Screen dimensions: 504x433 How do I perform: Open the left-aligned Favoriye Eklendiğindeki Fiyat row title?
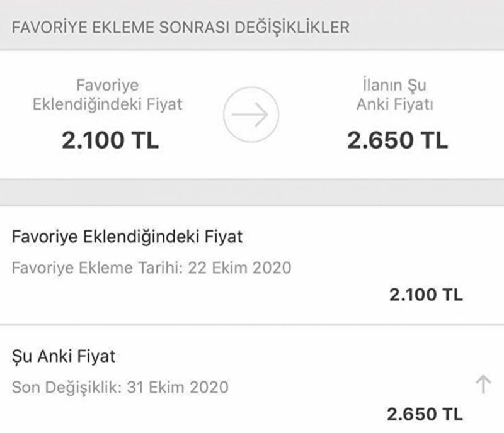[x=127, y=237]
